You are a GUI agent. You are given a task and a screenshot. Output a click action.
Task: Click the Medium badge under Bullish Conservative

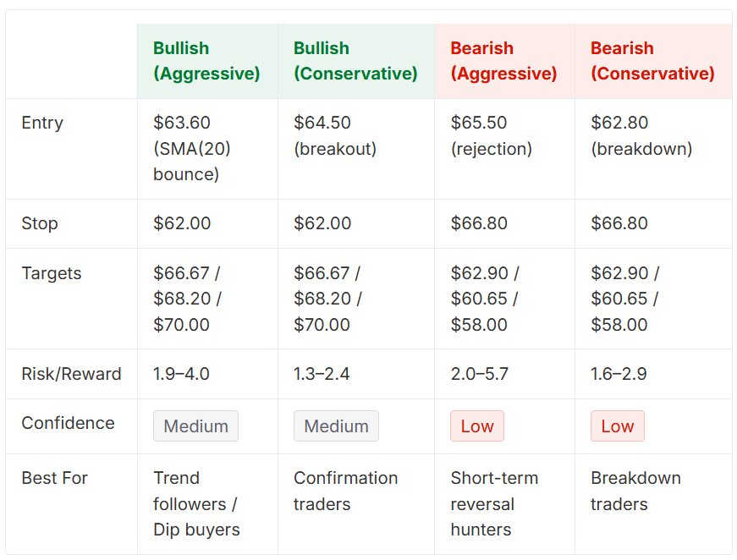tap(336, 426)
